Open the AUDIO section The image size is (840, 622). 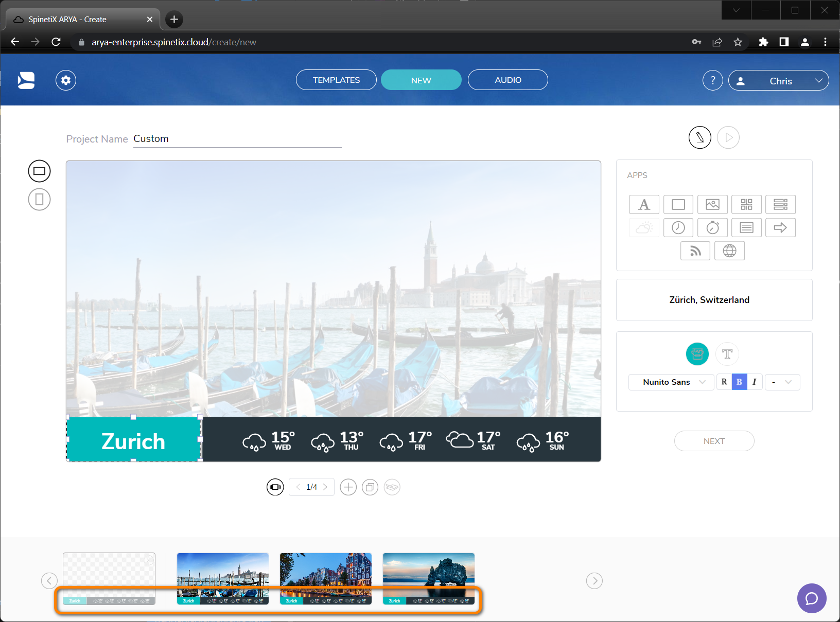[507, 80]
